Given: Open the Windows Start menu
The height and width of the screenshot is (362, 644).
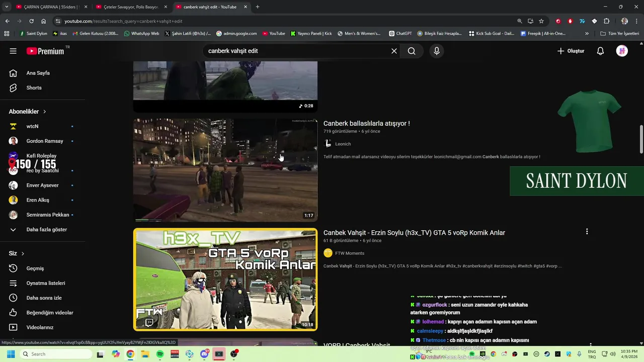Looking at the screenshot, I should 10,354.
